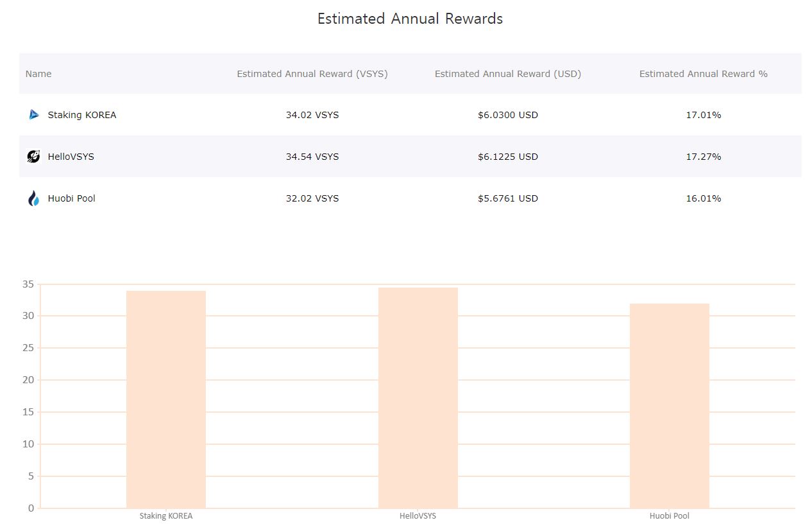Select the 17.01% reward value
Screen dimensions: 812x527
704,115
